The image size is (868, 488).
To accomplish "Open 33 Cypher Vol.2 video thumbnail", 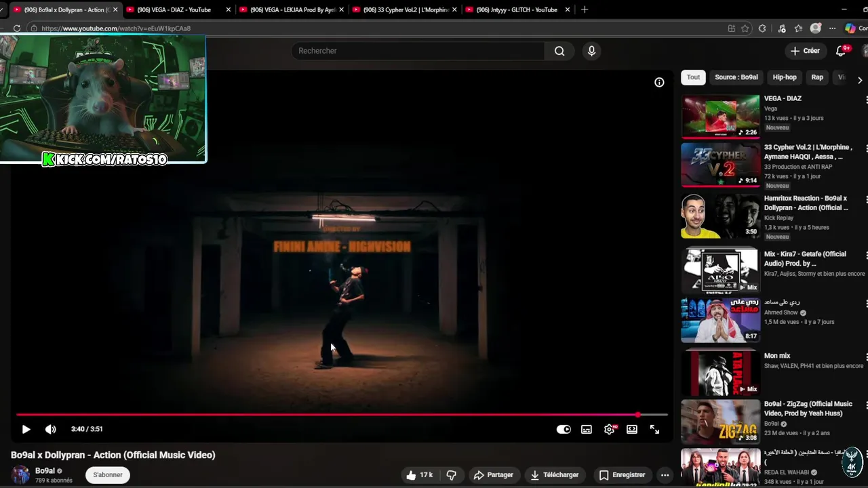I will click(x=720, y=165).
